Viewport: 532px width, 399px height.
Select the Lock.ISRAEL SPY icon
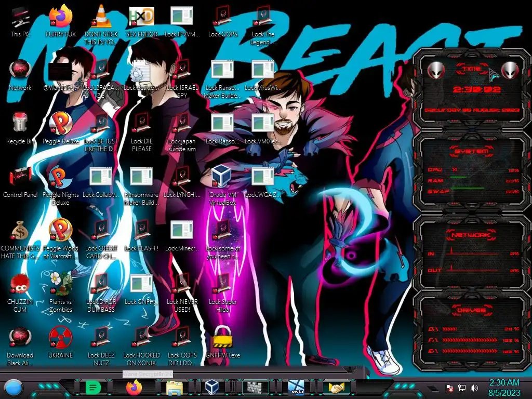(x=182, y=79)
